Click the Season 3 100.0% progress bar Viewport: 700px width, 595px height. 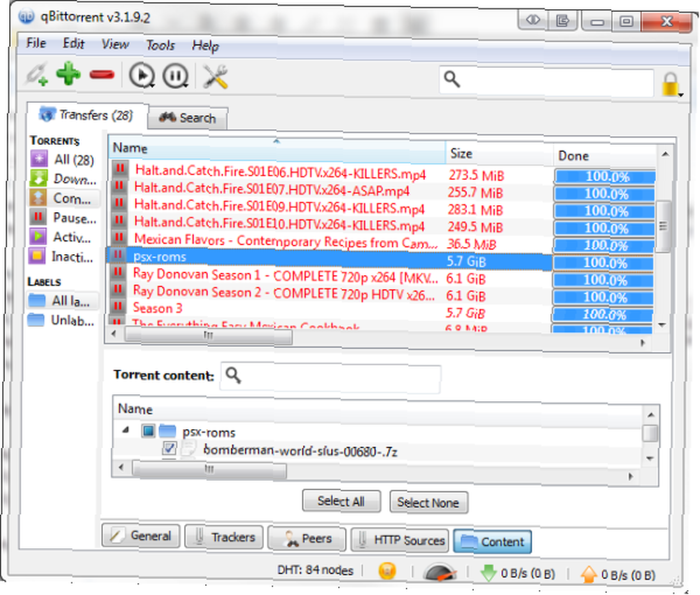(x=602, y=314)
